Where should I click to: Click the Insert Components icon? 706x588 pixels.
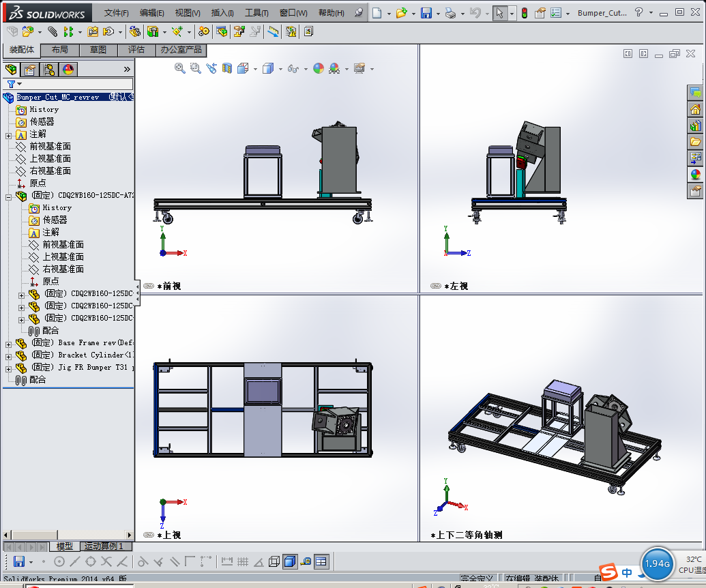click(x=27, y=31)
